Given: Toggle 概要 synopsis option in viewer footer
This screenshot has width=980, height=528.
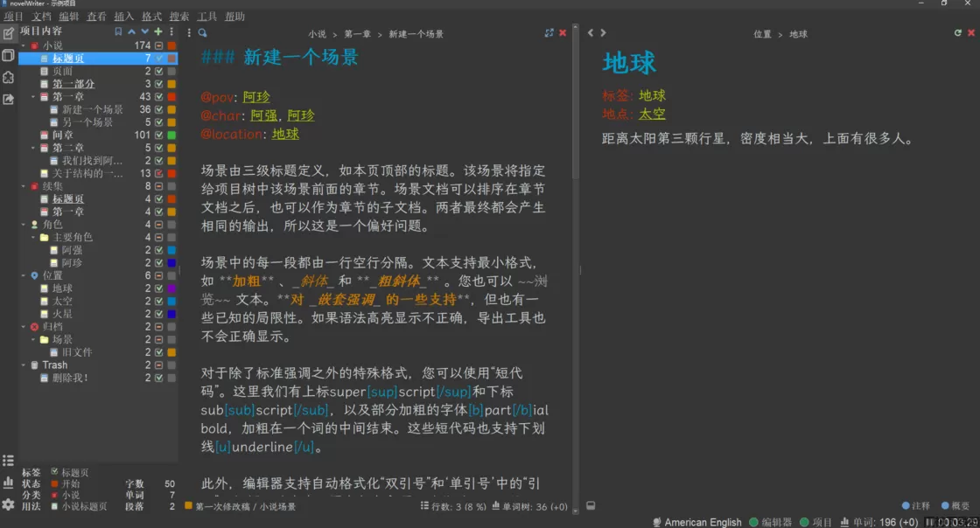Looking at the screenshot, I should pos(955,505).
